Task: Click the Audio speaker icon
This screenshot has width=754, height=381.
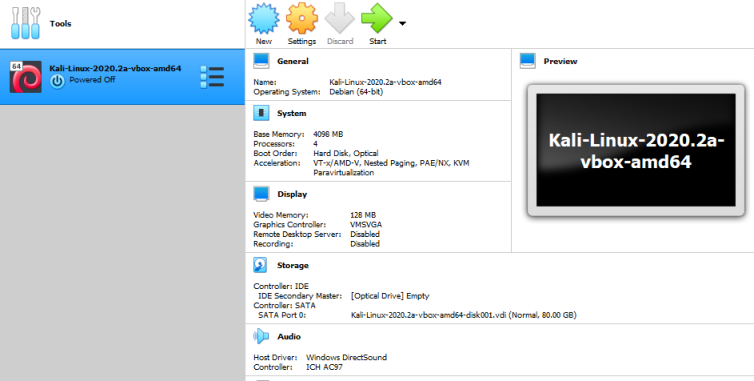Action: click(x=261, y=336)
